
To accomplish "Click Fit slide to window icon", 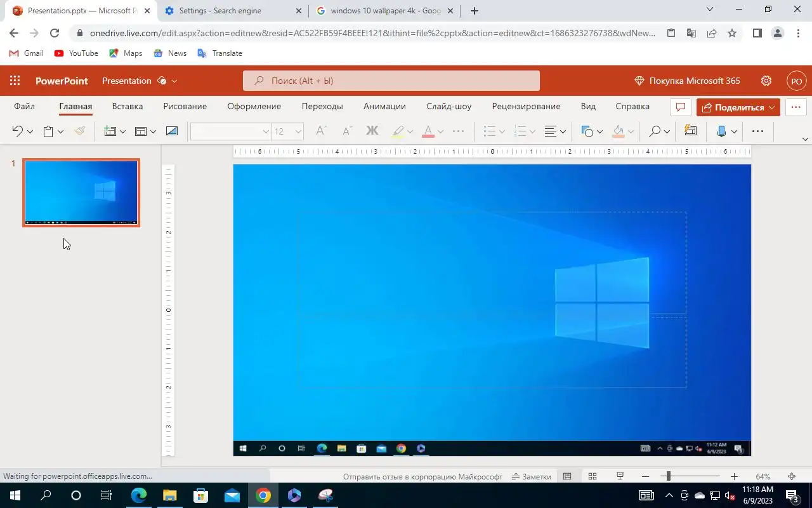I will (x=792, y=476).
